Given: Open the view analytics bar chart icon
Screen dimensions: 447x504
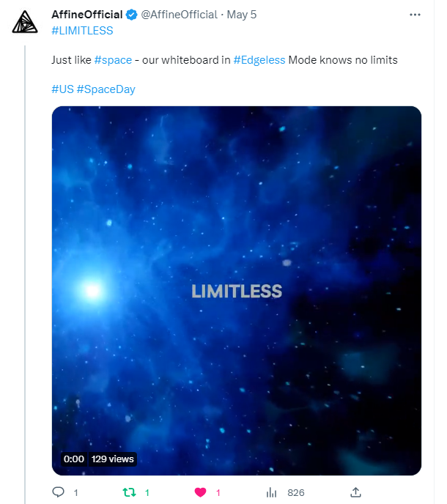Looking at the screenshot, I should click(270, 492).
